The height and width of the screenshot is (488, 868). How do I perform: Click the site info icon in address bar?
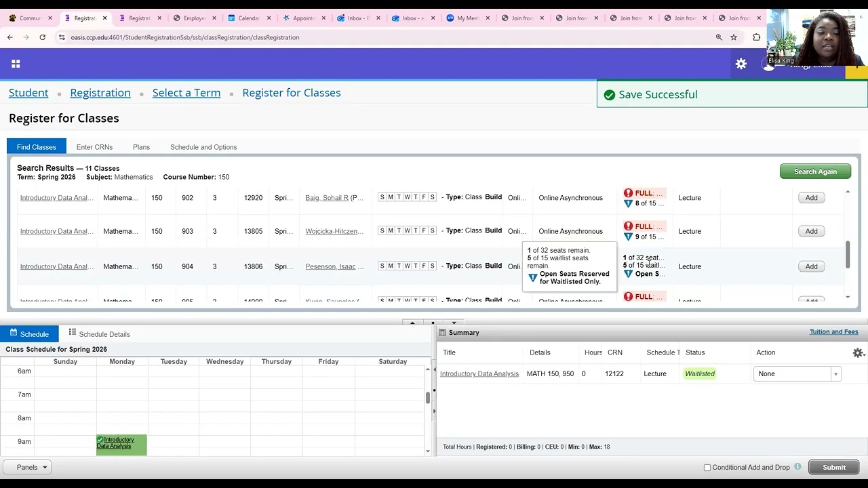point(62,37)
